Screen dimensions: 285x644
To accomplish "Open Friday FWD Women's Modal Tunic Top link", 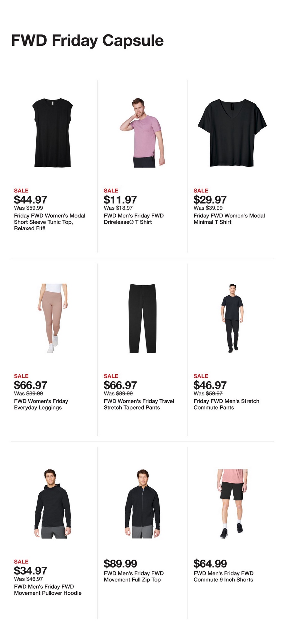I will point(50,222).
